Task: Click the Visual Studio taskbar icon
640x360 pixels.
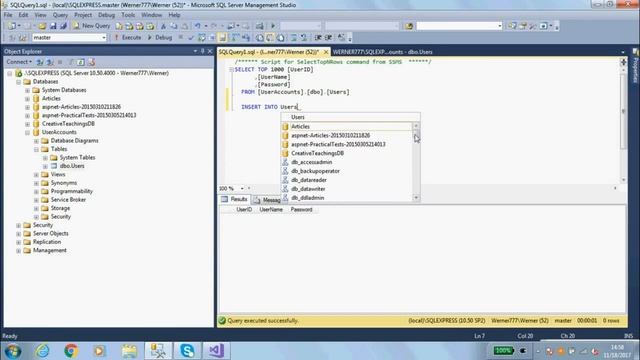Action: coord(216,351)
